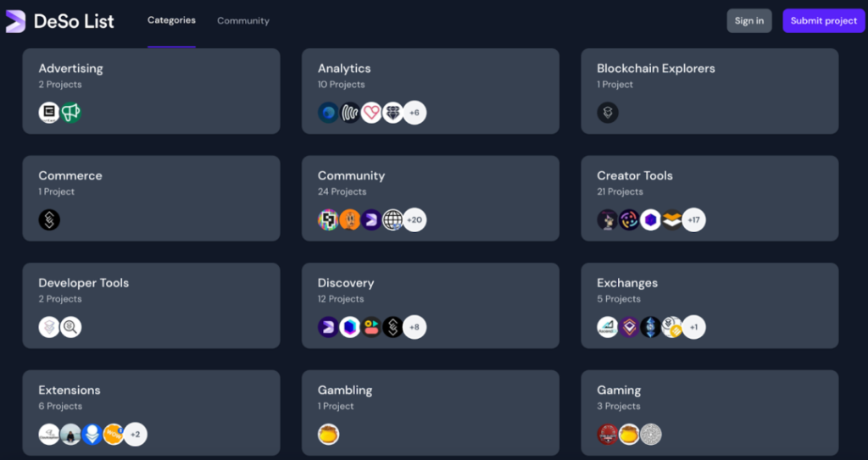Expand +6 more projects in Analytics
The height and width of the screenshot is (460, 868).
(x=415, y=113)
